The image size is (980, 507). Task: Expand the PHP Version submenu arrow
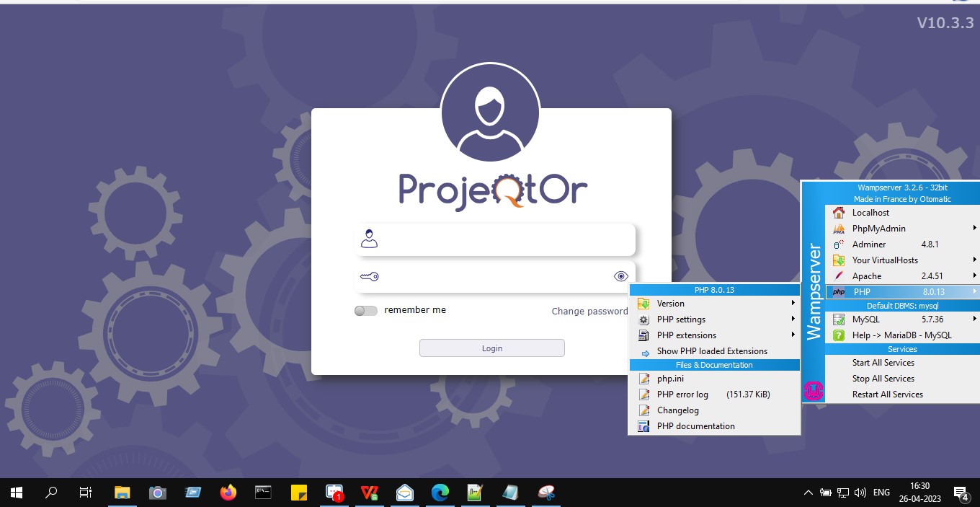(793, 304)
